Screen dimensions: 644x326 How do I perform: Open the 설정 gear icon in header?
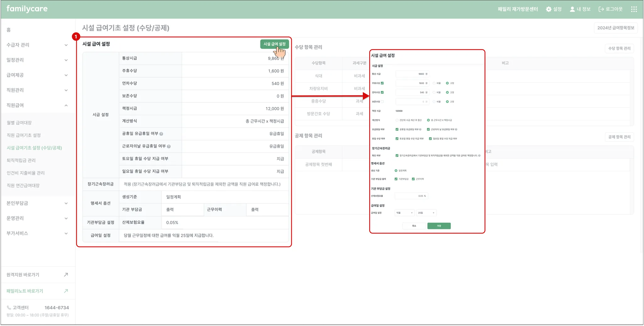[x=549, y=9]
